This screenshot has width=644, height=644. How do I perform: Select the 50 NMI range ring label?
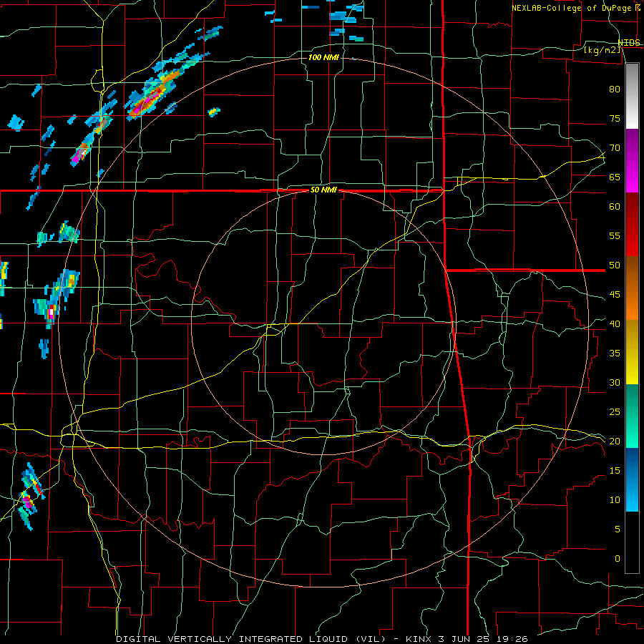click(323, 190)
